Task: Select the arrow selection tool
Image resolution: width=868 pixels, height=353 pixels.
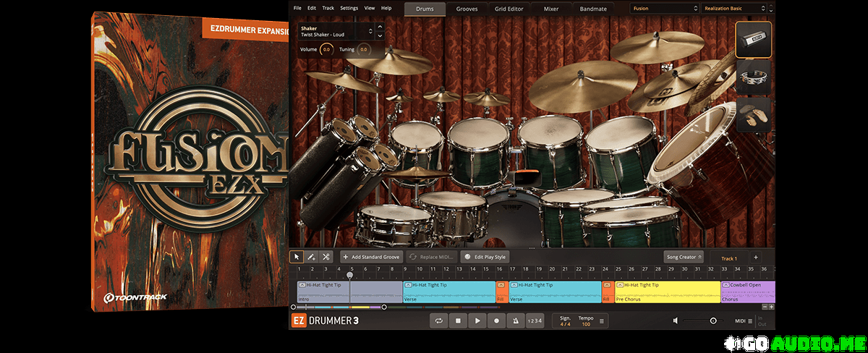Action: coord(297,257)
